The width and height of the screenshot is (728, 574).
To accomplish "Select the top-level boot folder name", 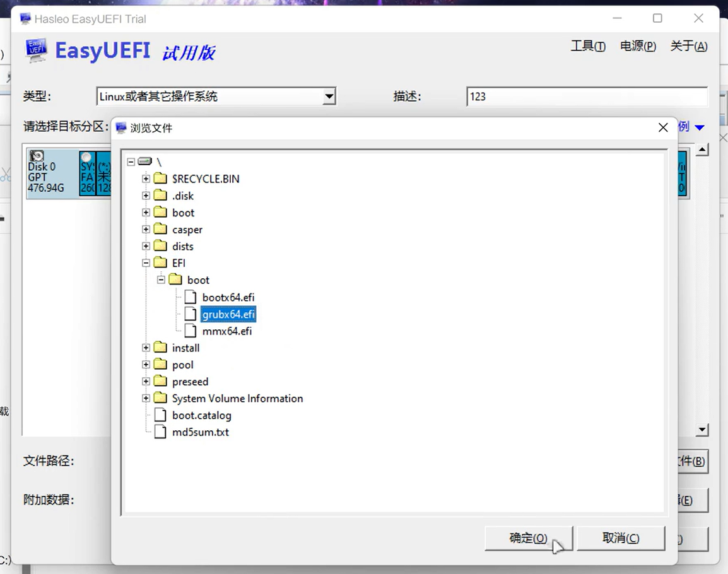I will [184, 213].
